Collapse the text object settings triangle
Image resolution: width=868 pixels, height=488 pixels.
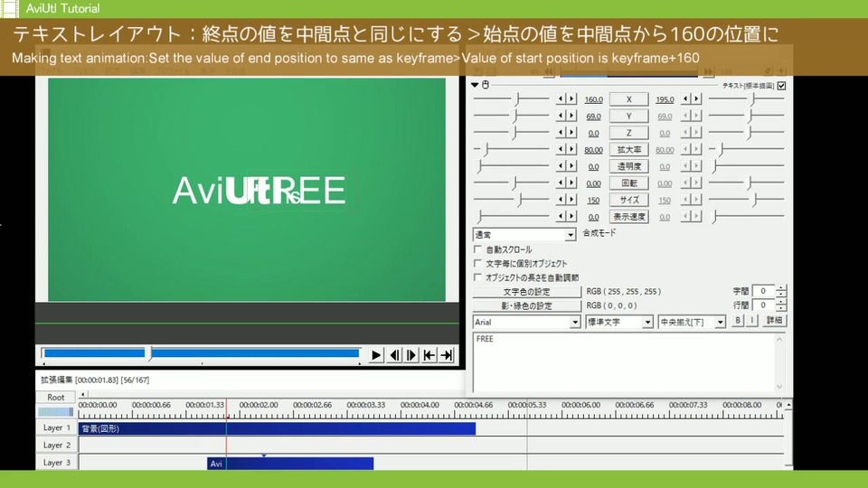[x=475, y=85]
